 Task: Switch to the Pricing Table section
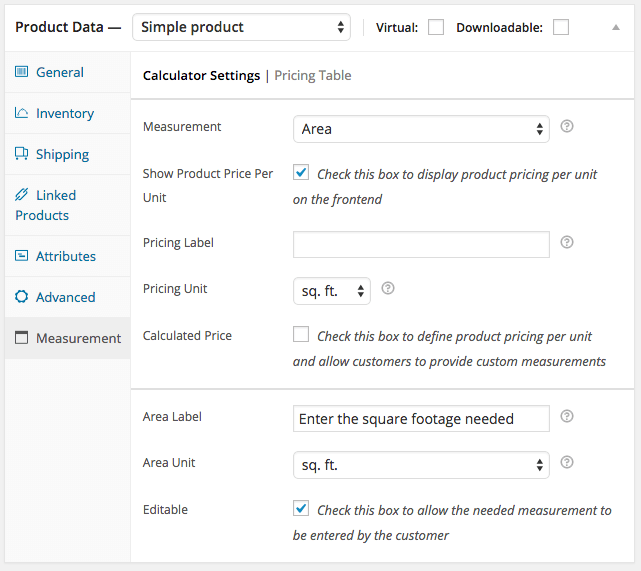pyautogui.click(x=313, y=75)
